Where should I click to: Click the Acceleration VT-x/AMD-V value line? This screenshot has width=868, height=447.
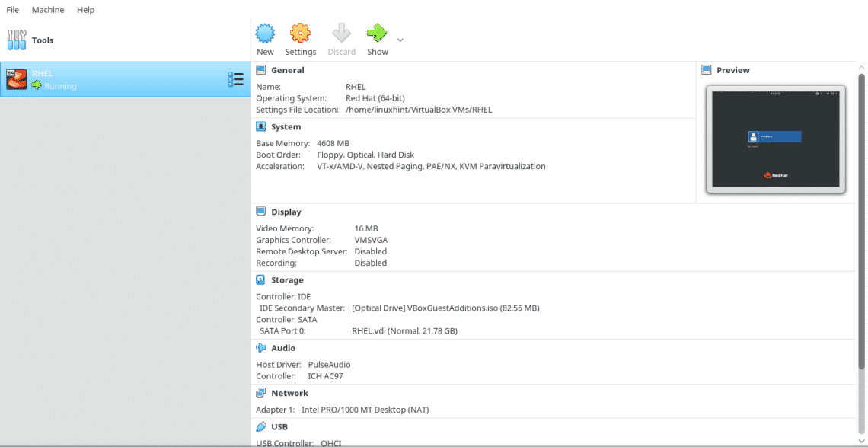[x=431, y=166]
